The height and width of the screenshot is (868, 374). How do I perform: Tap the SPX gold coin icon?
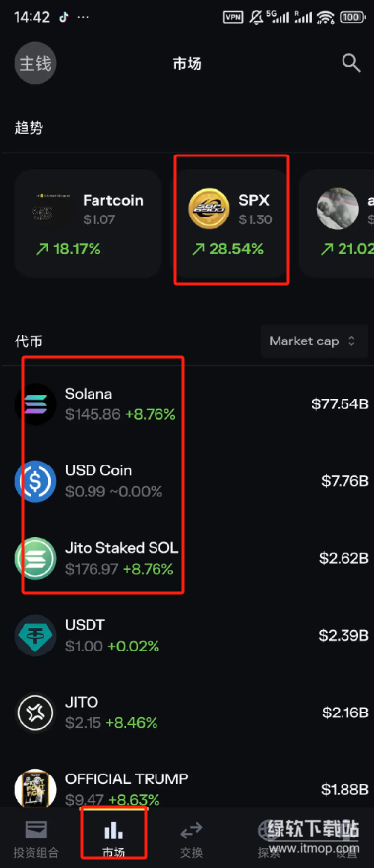(209, 209)
